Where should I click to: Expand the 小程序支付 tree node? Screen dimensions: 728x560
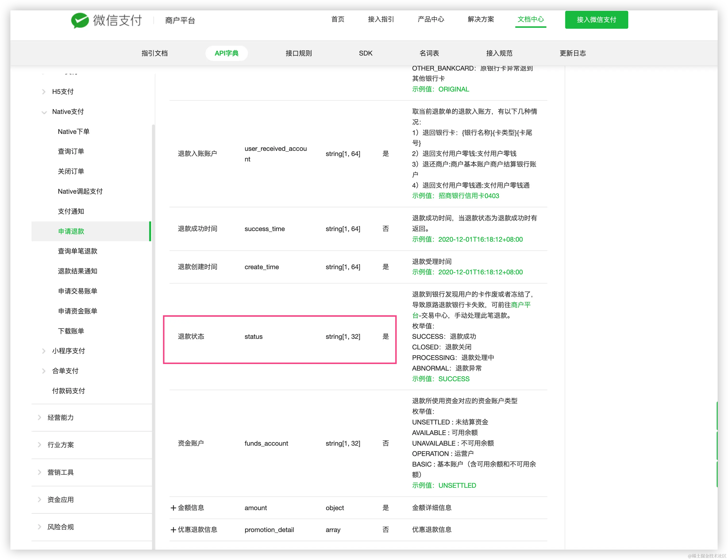point(44,351)
